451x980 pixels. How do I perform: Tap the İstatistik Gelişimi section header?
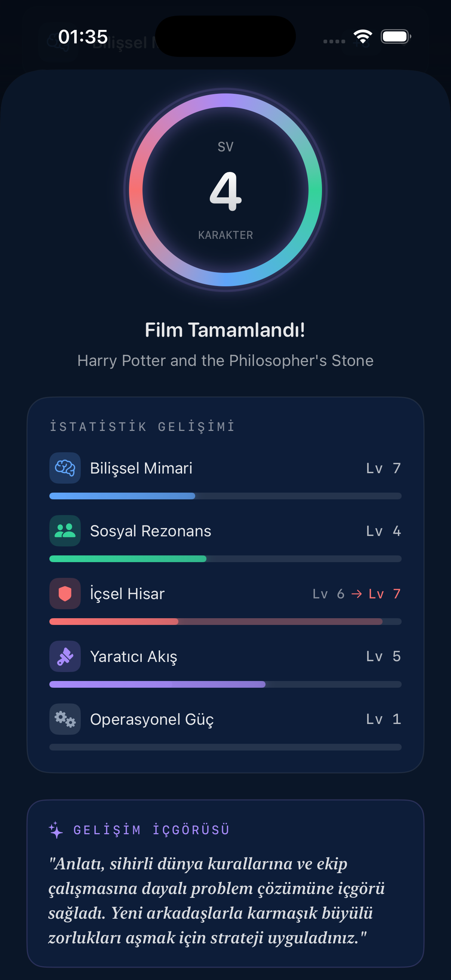point(142,426)
